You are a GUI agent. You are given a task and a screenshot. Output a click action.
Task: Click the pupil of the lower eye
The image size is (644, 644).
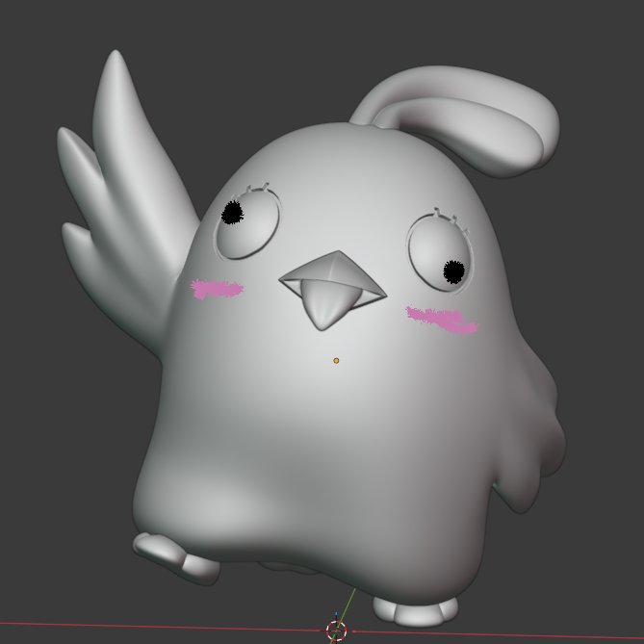tap(454, 271)
